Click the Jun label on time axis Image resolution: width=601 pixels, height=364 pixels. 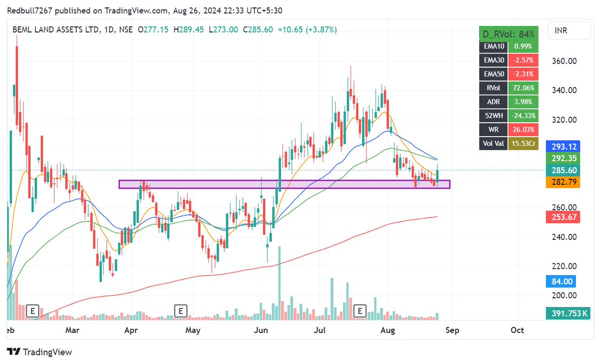[261, 330]
